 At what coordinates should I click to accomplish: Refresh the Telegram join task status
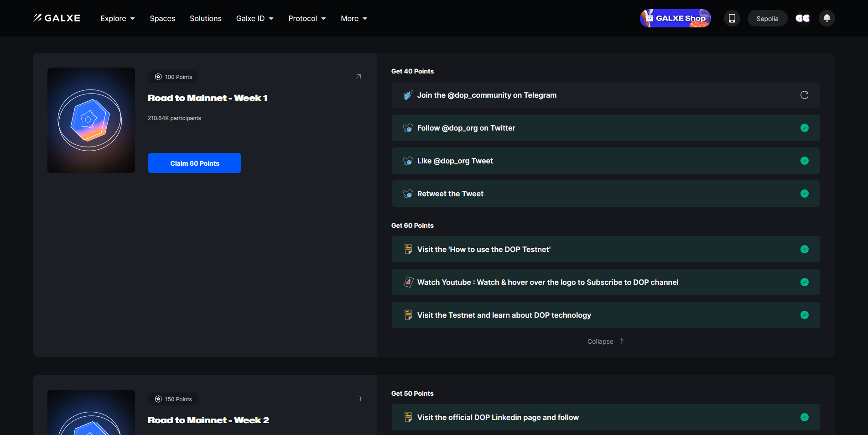(x=804, y=95)
